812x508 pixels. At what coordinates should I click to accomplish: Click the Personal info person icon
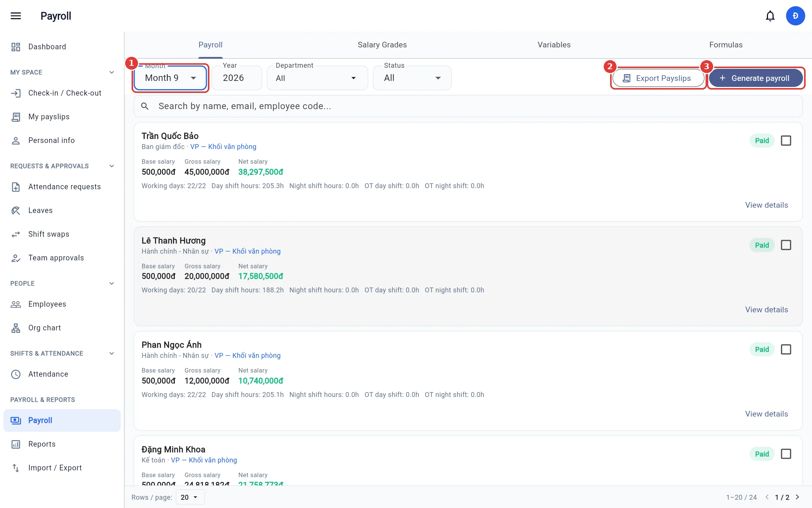point(16,140)
